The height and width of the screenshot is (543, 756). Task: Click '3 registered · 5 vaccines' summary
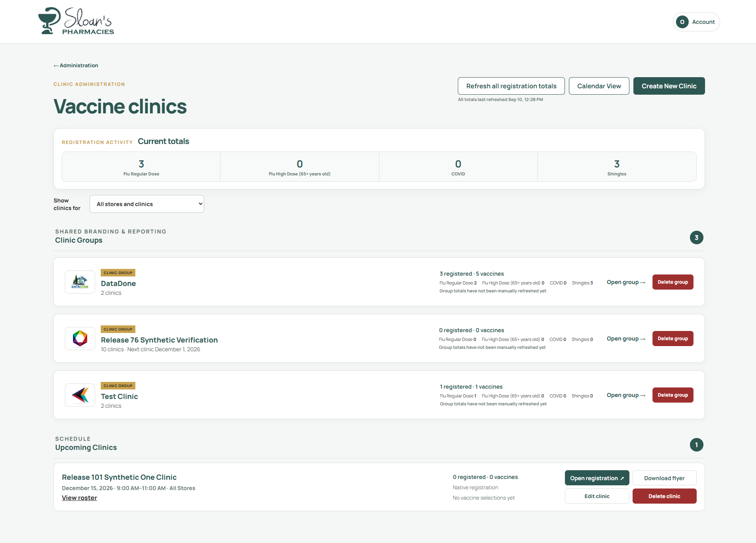click(472, 274)
